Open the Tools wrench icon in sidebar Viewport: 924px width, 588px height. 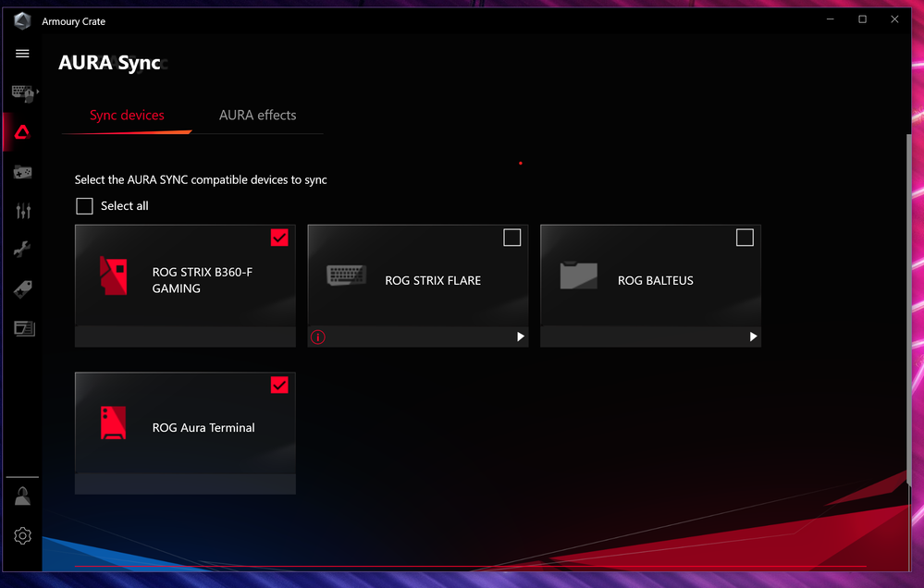[22, 250]
